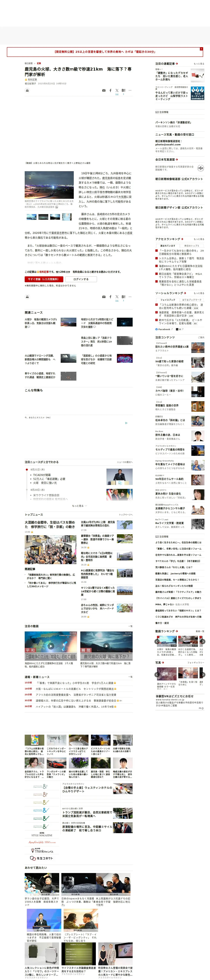
Task: Share on X using bottom icon
Action: coord(117,297)
